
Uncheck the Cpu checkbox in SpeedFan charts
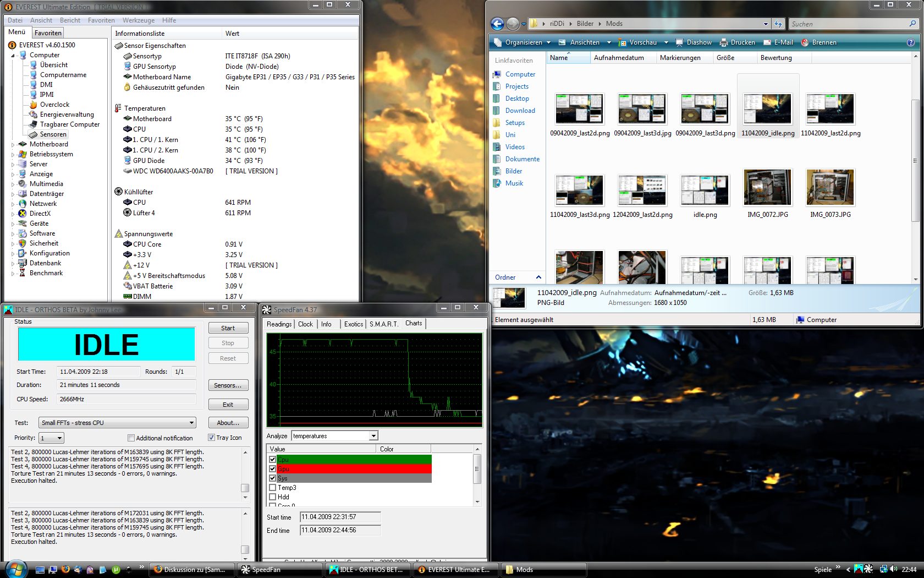click(x=272, y=459)
